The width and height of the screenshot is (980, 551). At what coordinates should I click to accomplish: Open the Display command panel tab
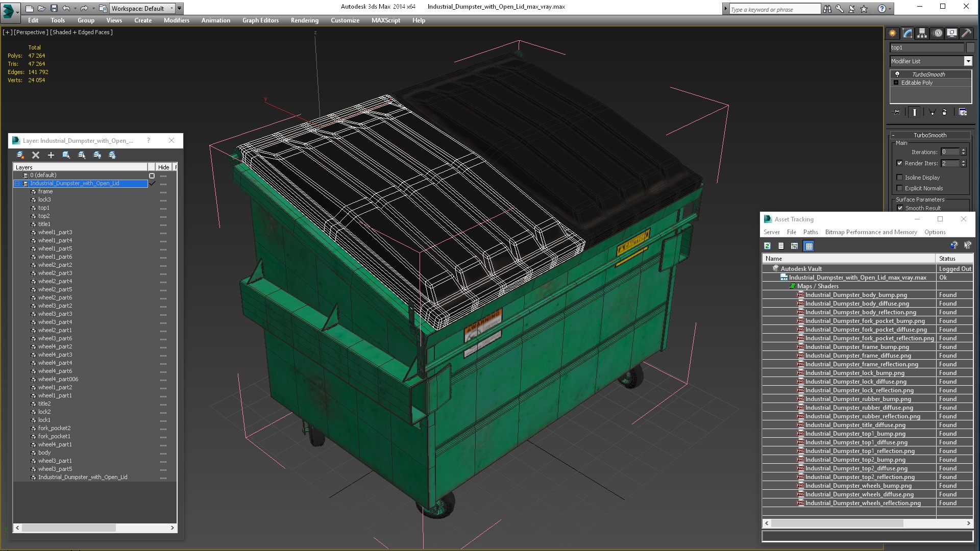coord(952,33)
